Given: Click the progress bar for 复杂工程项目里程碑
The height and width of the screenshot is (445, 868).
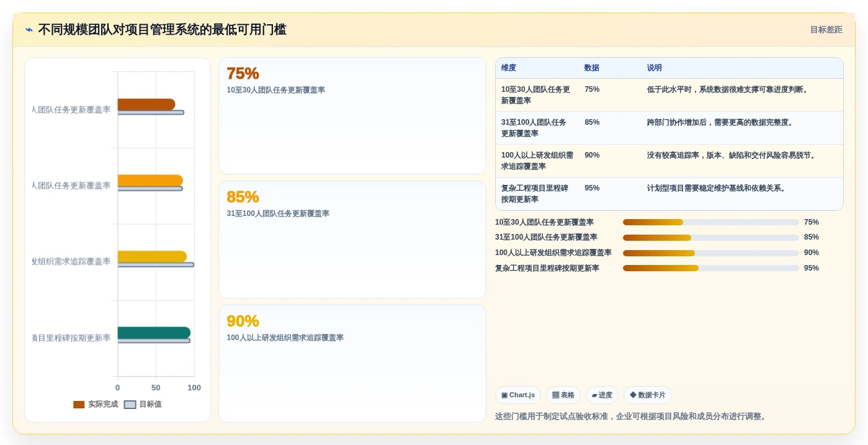Looking at the screenshot, I should 711,268.
